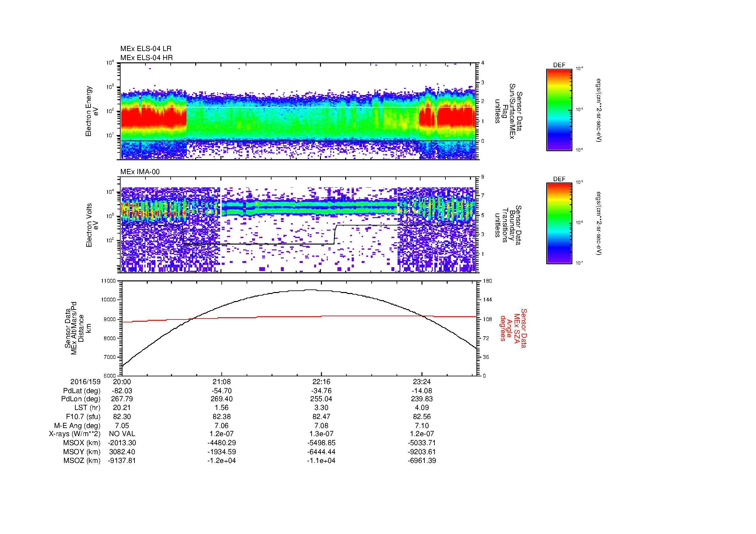This screenshot has width=756, height=534.
Task: Click the red MEx SZA Angle axis label
Action: point(513,328)
